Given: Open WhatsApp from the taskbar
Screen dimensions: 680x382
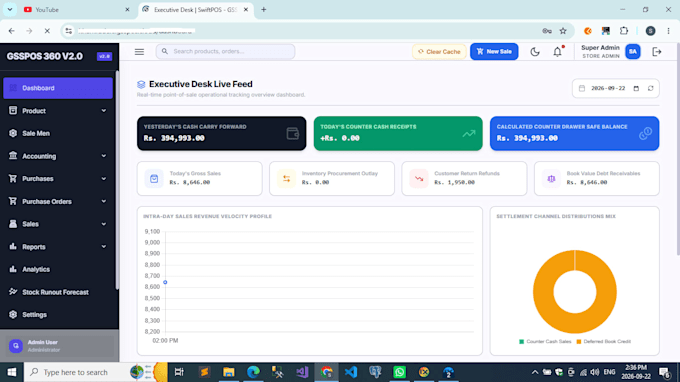Looking at the screenshot, I should [399, 372].
